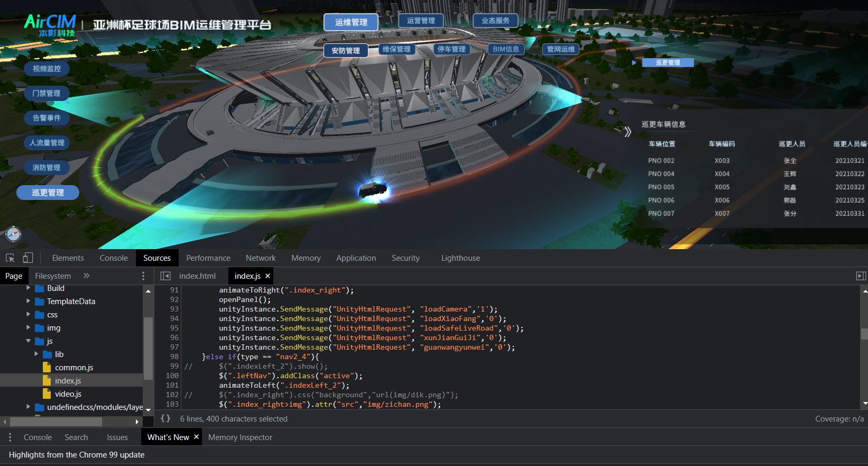Click the pretty print braces icon
This screenshot has height=466, width=868.
165,418
